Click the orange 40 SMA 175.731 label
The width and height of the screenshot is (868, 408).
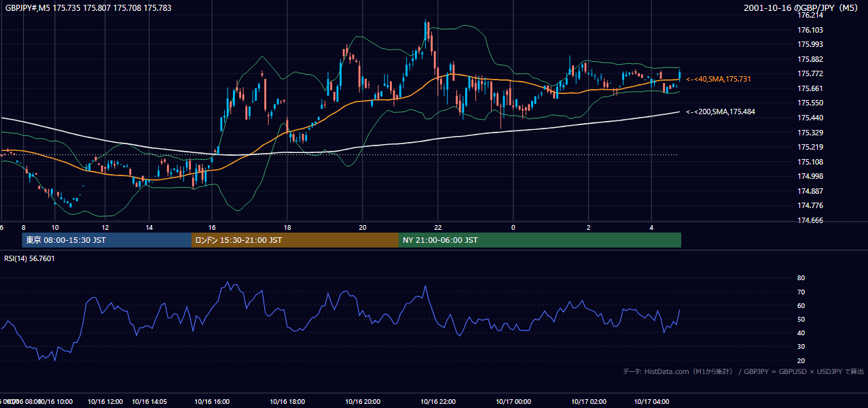[718, 80]
